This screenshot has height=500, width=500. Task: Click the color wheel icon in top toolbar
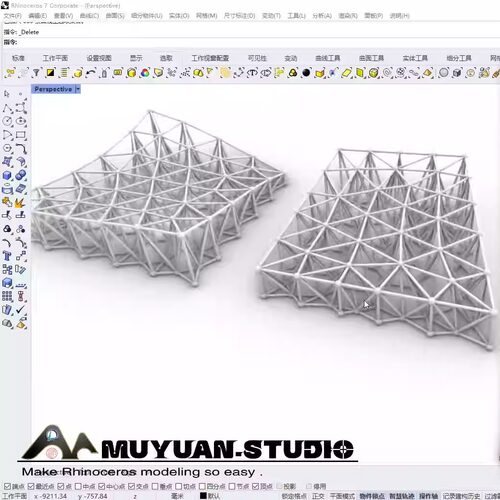pos(145,72)
